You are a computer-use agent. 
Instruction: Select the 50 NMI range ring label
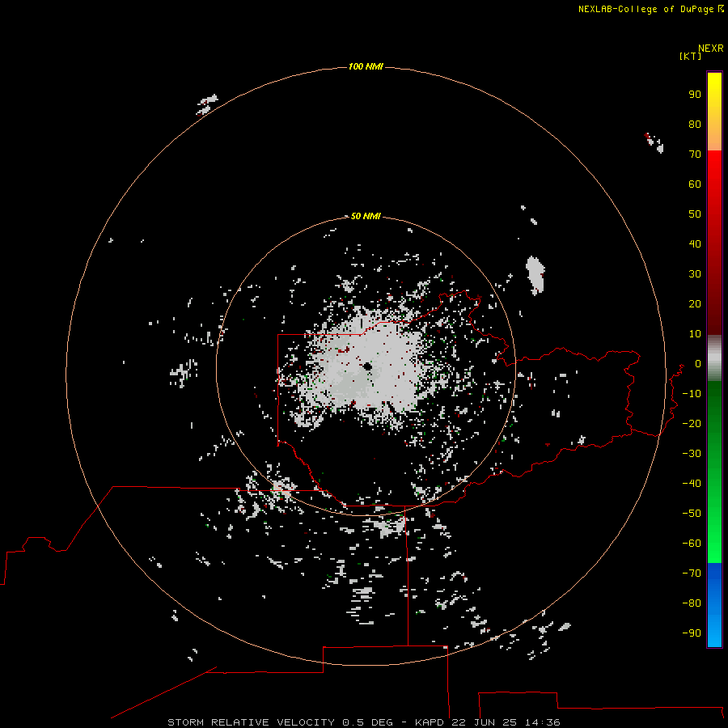click(366, 216)
